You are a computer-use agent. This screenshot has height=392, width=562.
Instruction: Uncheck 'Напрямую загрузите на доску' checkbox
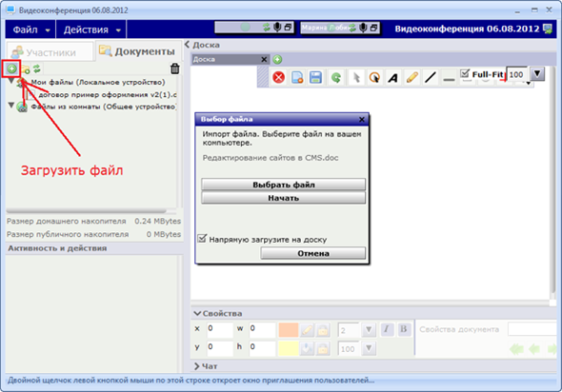tap(203, 239)
